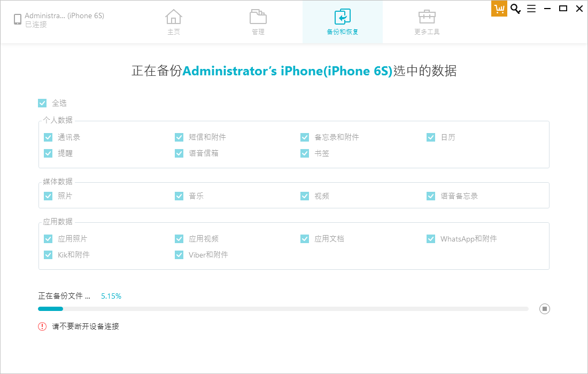This screenshot has height=374, width=588.
Task: Click the red warning icon
Action: coord(42,326)
